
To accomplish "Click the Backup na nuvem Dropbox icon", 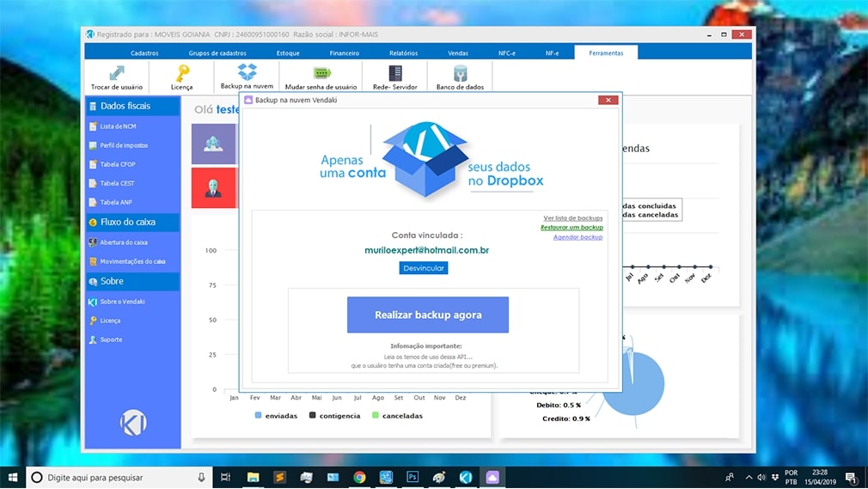I will tap(247, 73).
